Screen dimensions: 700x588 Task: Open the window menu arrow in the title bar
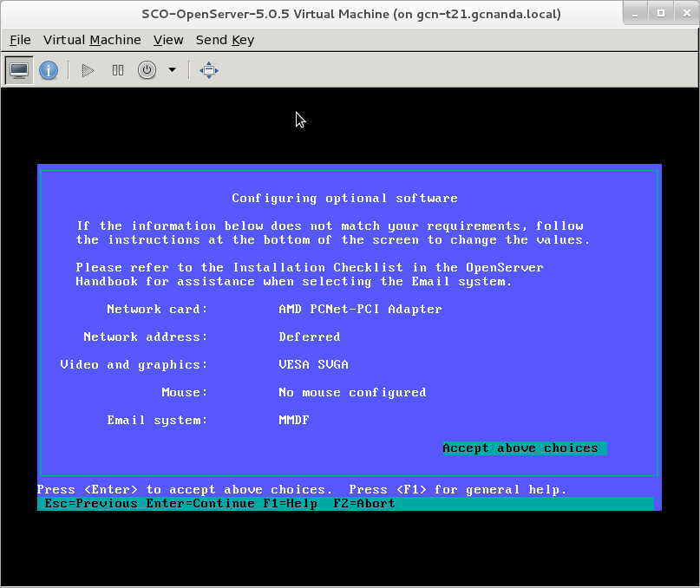(635, 14)
